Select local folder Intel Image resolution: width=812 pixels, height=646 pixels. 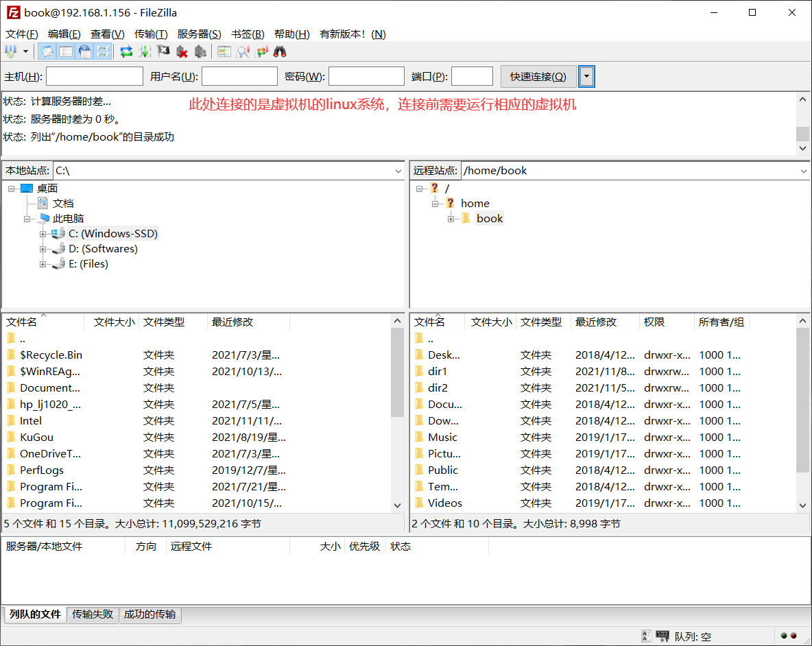(x=31, y=421)
